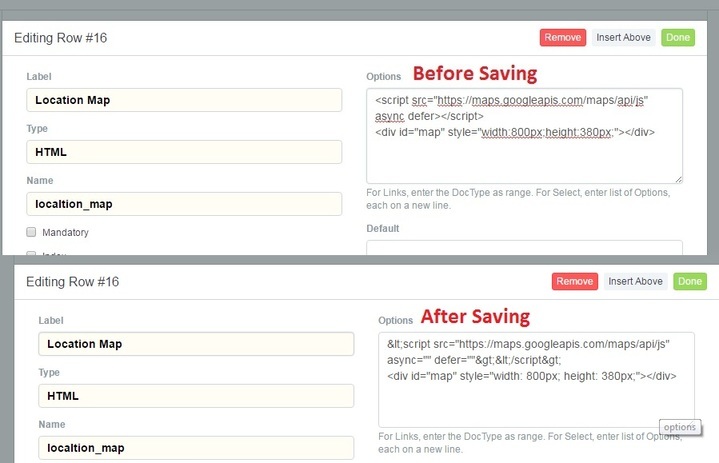This screenshot has width=719, height=463.
Task: Click 'Editing Row #16' title in After Saving panel
Action: 72,281
